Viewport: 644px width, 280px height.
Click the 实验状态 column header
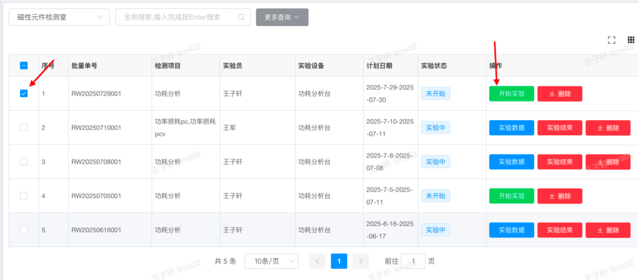(x=434, y=66)
